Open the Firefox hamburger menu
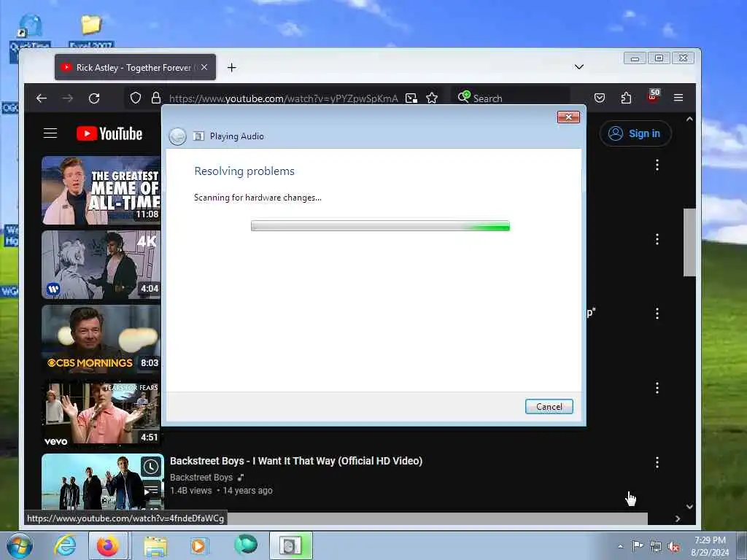The width and height of the screenshot is (747, 560). [x=678, y=98]
